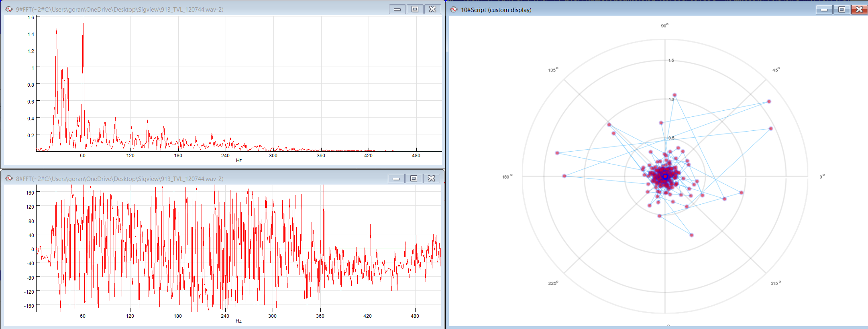Maximize the 8#FFT phase spectrum window
The width and height of the screenshot is (868, 329).
[x=414, y=179]
